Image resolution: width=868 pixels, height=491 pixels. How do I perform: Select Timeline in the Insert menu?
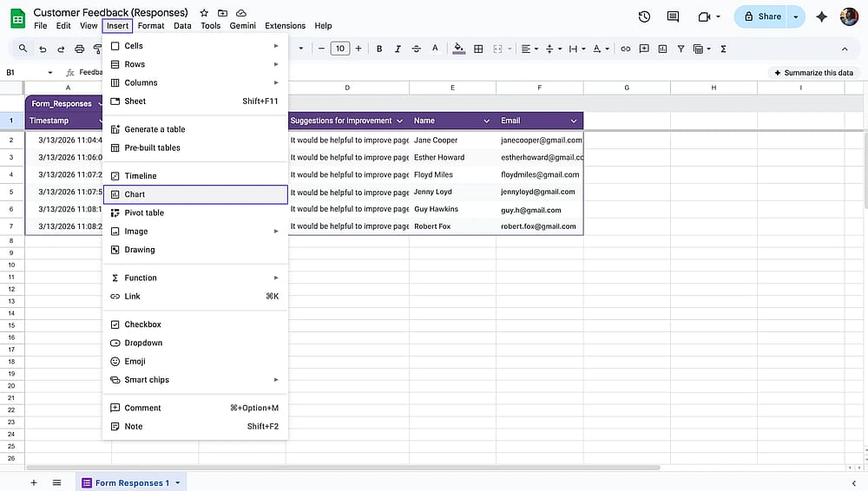(x=195, y=175)
